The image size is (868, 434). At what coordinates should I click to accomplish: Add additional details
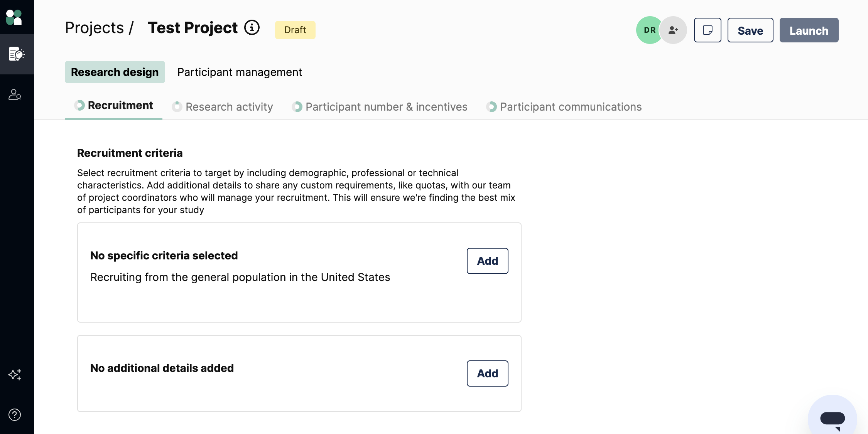pyautogui.click(x=488, y=373)
